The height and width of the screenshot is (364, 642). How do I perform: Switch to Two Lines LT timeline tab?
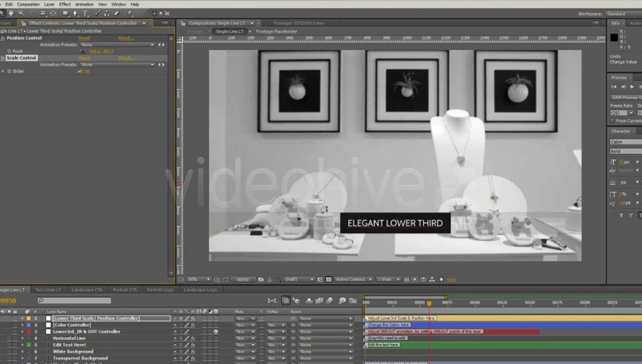tap(48, 290)
